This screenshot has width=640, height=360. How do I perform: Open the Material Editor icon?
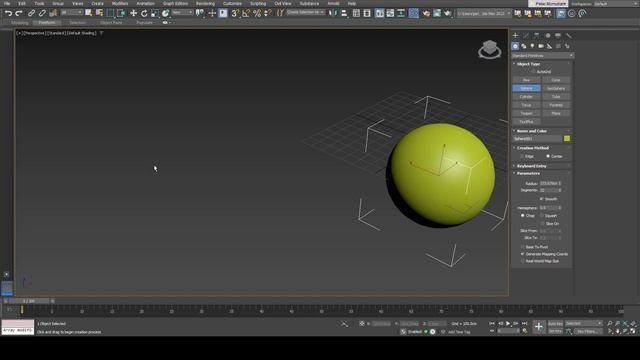coord(413,13)
